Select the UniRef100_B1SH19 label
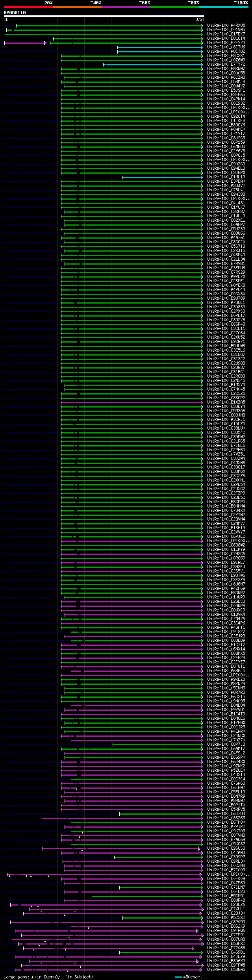This screenshot has width=252, height=980. (226, 528)
